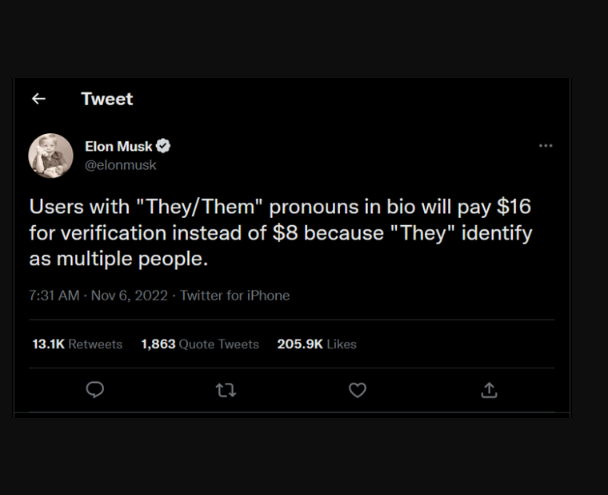Viewport: 608px width, 495px height.
Task: Click the Twitter for iPhone source label
Action: [235, 295]
